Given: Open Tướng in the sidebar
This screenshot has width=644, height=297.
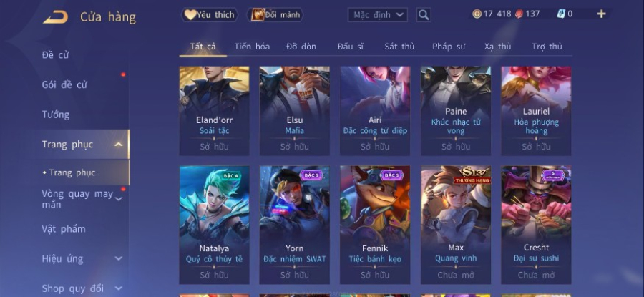Looking at the screenshot, I should click(55, 115).
